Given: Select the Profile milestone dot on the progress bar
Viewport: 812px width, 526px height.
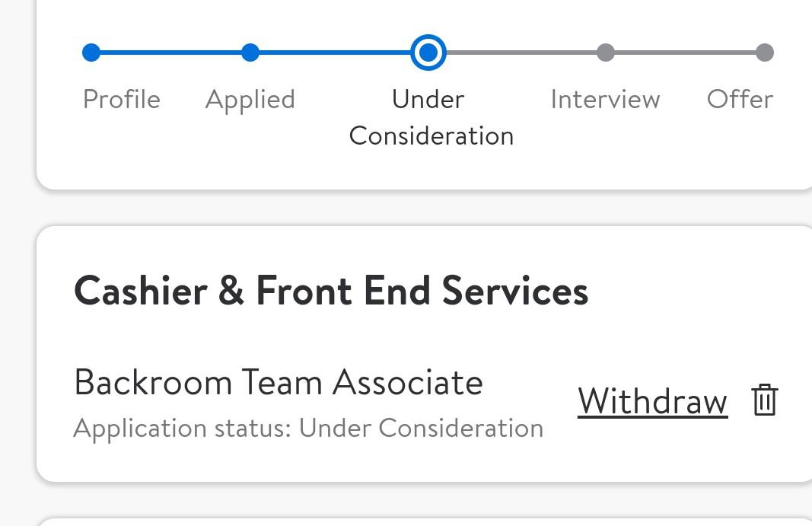Looking at the screenshot, I should (x=92, y=53).
